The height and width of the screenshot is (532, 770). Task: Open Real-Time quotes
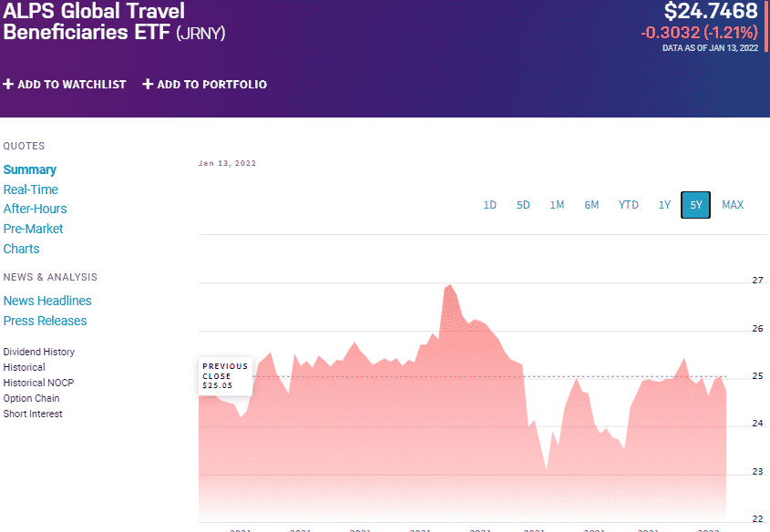point(30,189)
